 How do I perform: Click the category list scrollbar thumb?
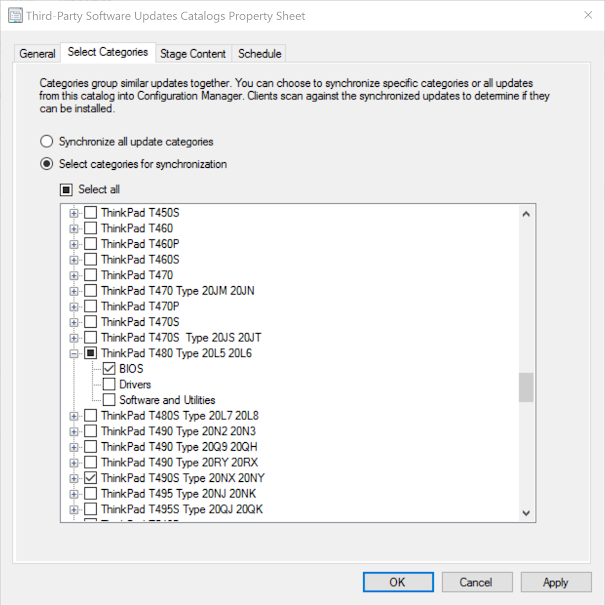pos(526,387)
